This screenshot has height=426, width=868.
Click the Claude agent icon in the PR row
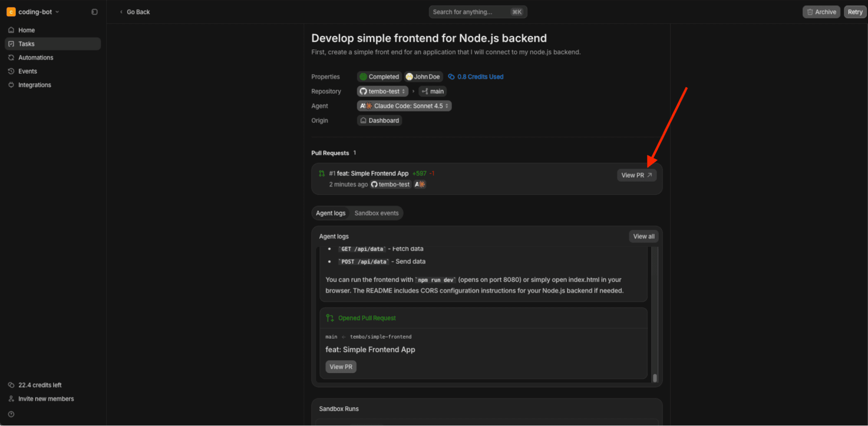419,184
